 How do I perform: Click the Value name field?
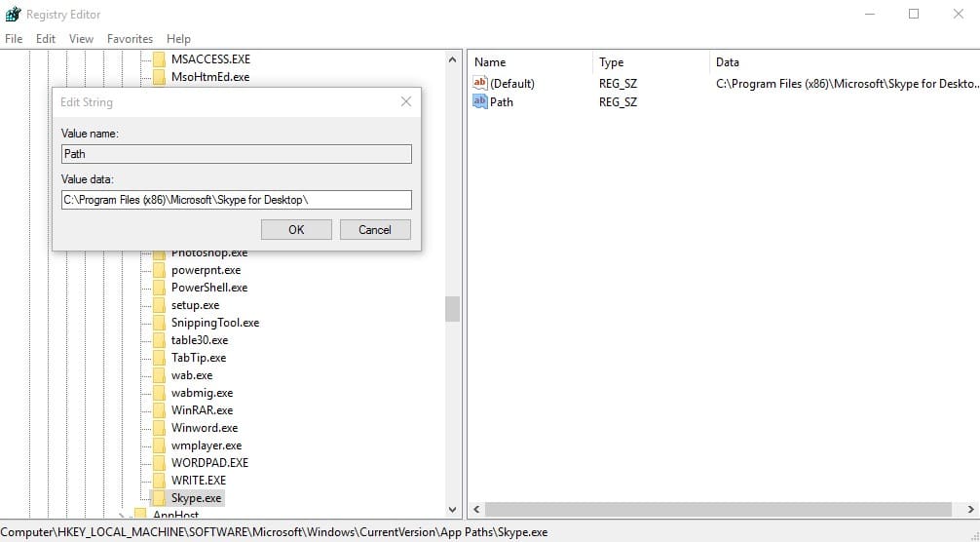[x=237, y=154]
